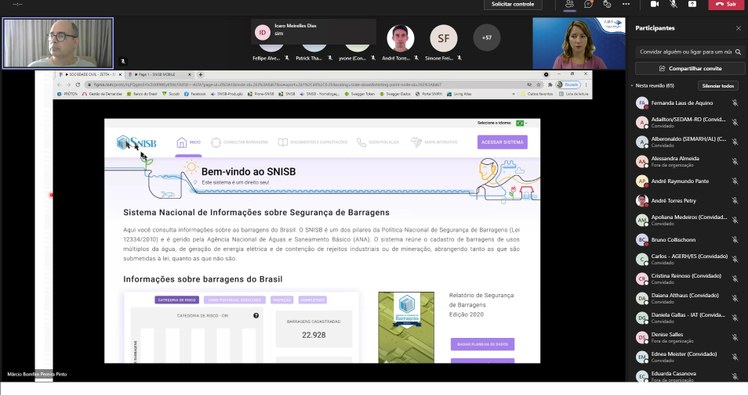Open the more actions ellipsis menu
The height and width of the screenshot is (395, 748).
(x=626, y=4)
